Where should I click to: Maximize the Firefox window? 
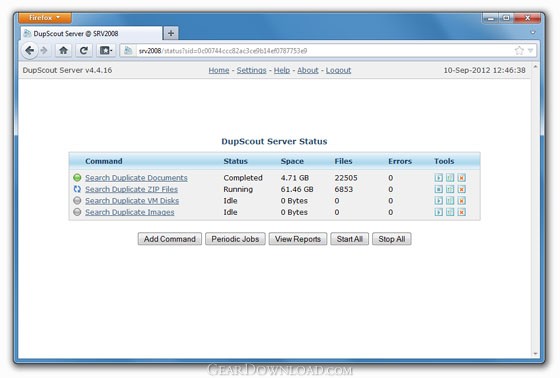tap(506, 18)
